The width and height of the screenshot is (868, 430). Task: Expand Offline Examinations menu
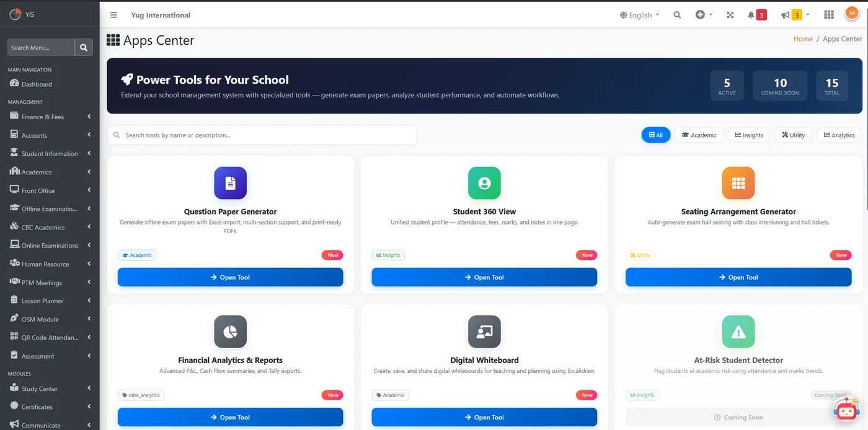pyautogui.click(x=50, y=208)
